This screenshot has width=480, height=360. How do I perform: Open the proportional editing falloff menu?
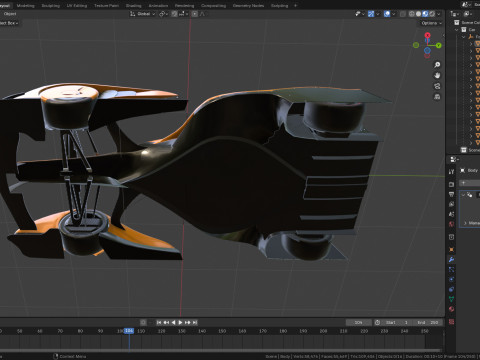(202, 14)
